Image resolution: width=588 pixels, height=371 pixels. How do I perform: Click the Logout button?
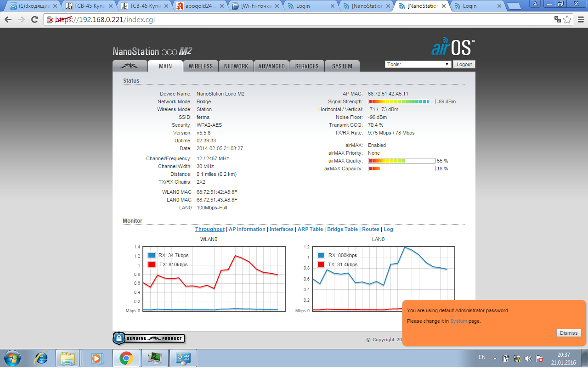point(464,64)
